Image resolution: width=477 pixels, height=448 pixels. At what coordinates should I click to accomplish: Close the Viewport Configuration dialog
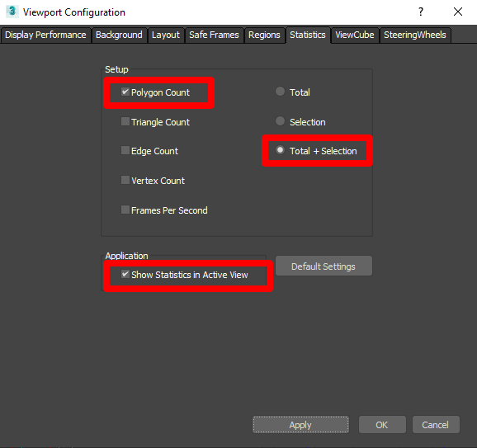click(x=457, y=12)
